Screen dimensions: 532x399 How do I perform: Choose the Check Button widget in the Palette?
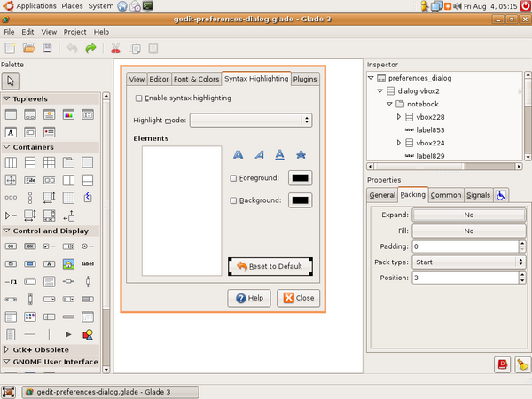tap(49, 246)
